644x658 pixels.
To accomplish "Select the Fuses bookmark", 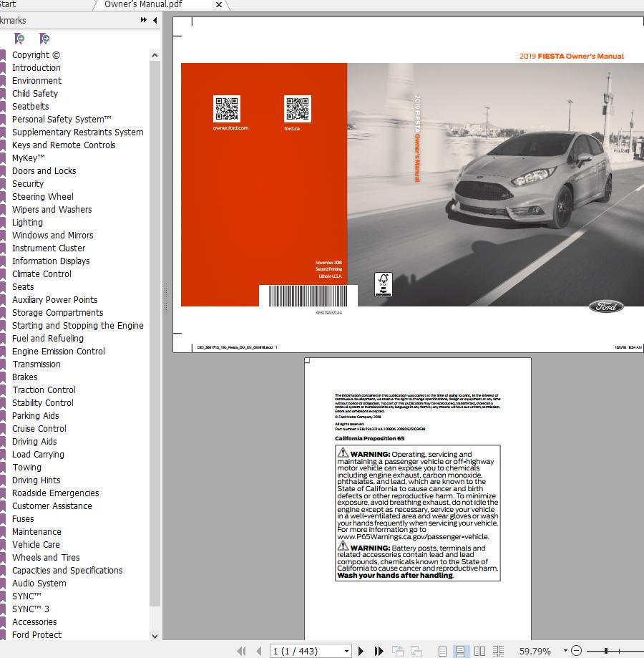I will [x=23, y=518].
